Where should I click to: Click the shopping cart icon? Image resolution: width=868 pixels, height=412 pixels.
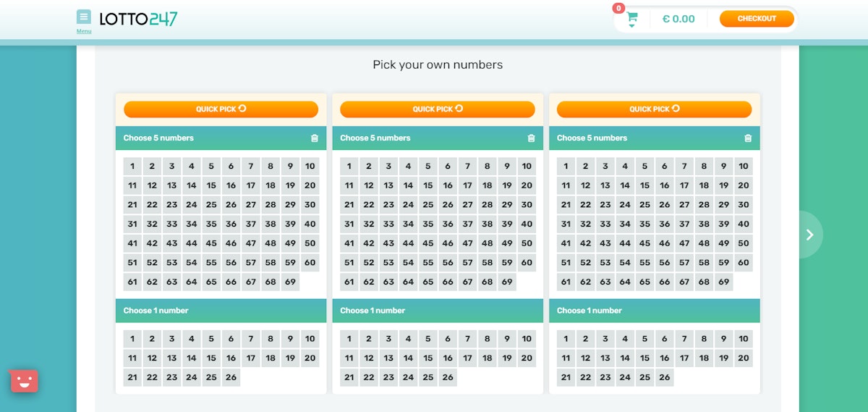pos(631,17)
